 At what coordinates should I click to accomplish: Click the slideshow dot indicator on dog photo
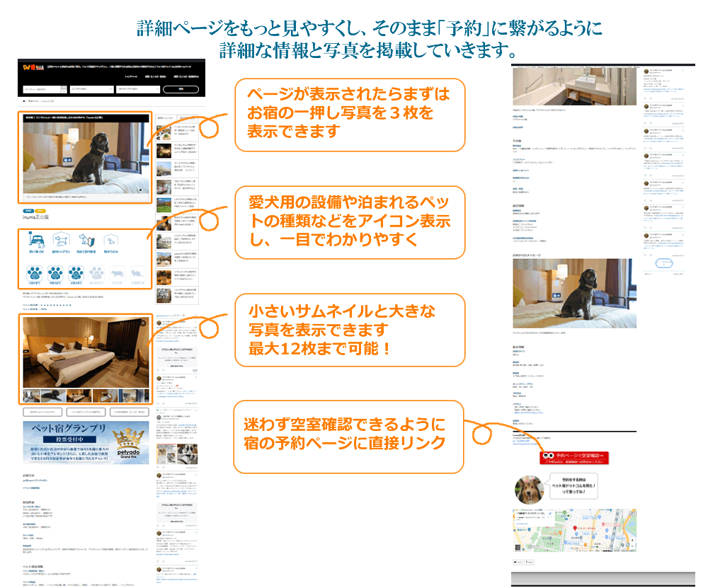139,190
